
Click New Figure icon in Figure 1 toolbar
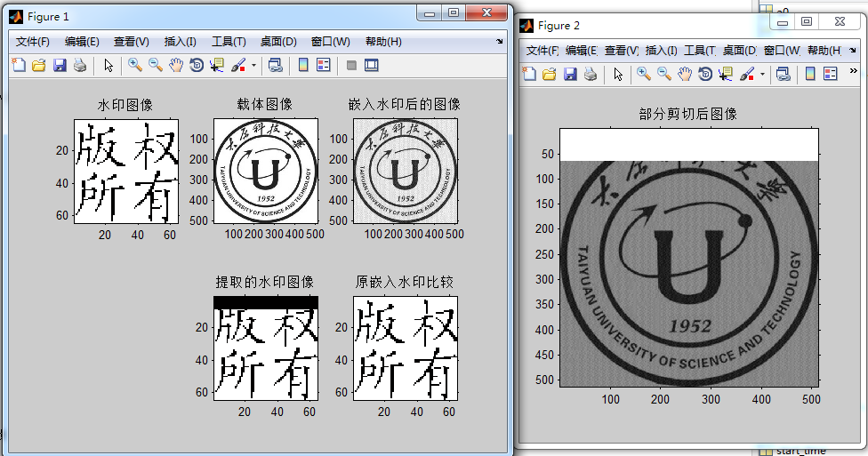click(19, 65)
